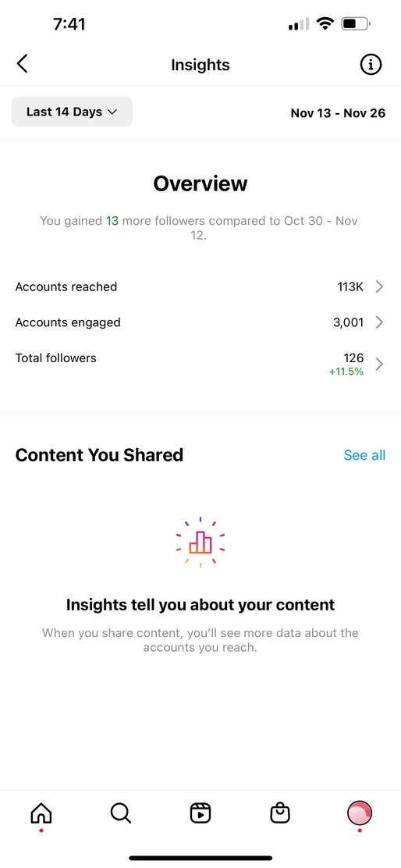This screenshot has width=401, height=868.
Task: Tap the Wi-Fi status bar icon
Action: click(325, 23)
